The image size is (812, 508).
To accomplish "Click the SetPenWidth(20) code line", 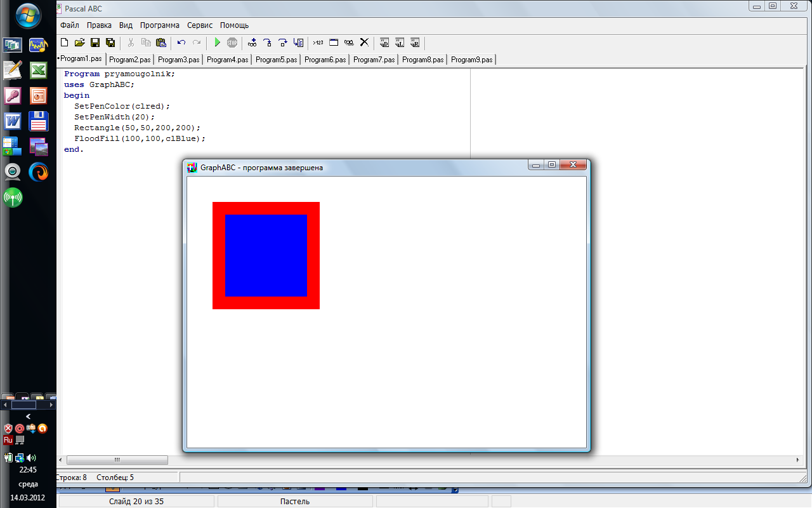I will [x=115, y=117].
